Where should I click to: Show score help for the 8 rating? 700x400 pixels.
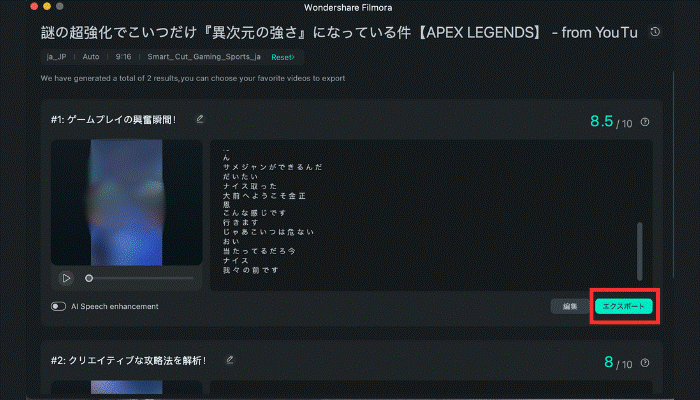point(645,362)
